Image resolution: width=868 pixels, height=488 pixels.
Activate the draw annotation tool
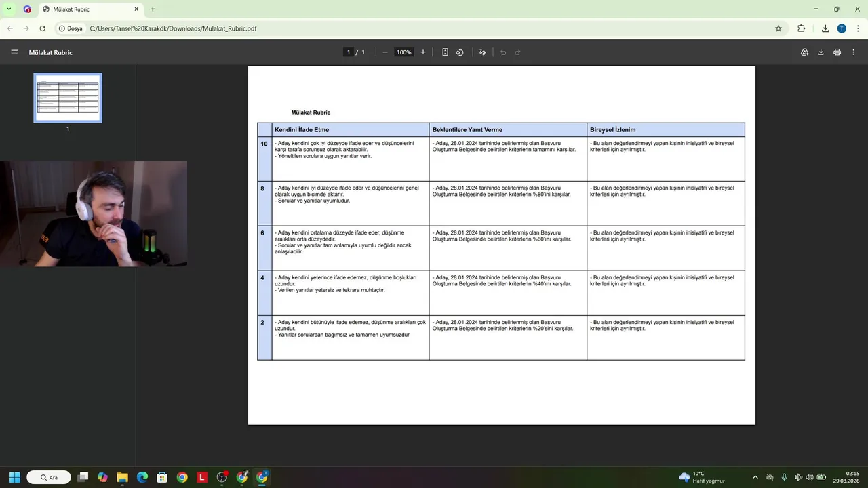pyautogui.click(x=483, y=52)
